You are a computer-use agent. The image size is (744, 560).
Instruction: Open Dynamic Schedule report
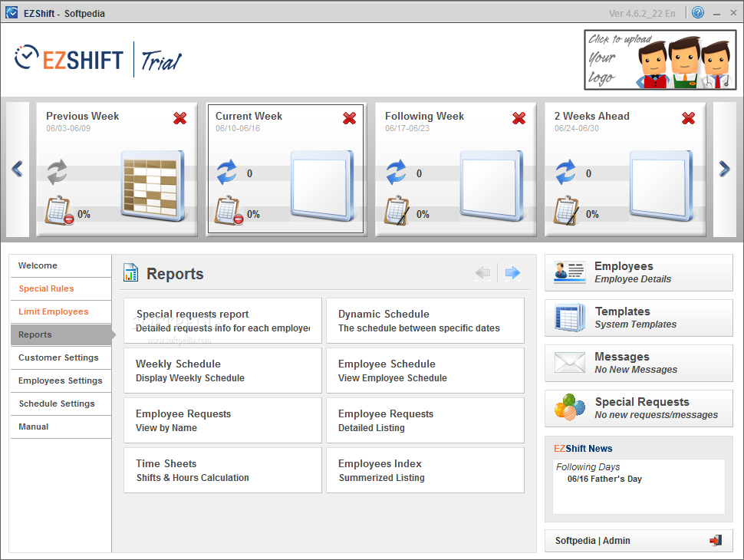coord(425,321)
